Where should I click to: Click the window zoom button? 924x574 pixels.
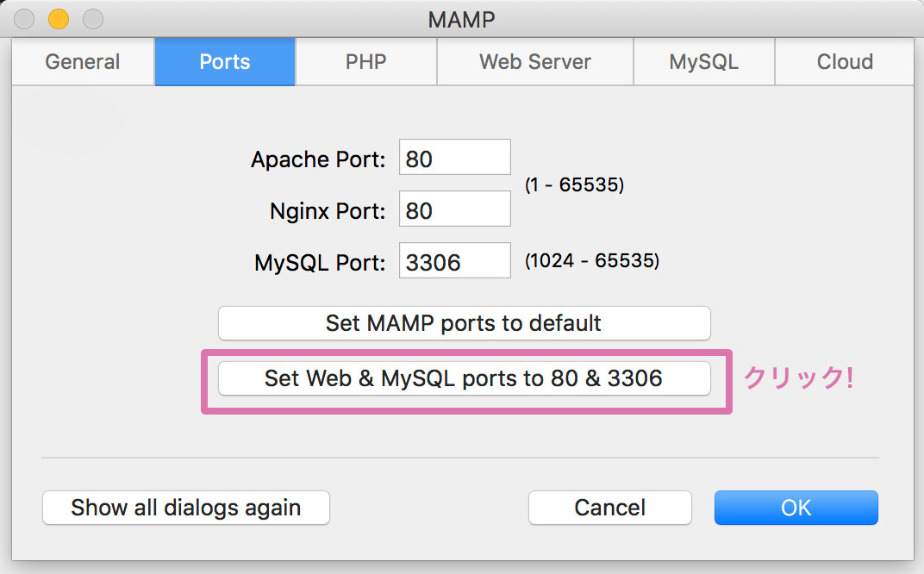click(92, 18)
